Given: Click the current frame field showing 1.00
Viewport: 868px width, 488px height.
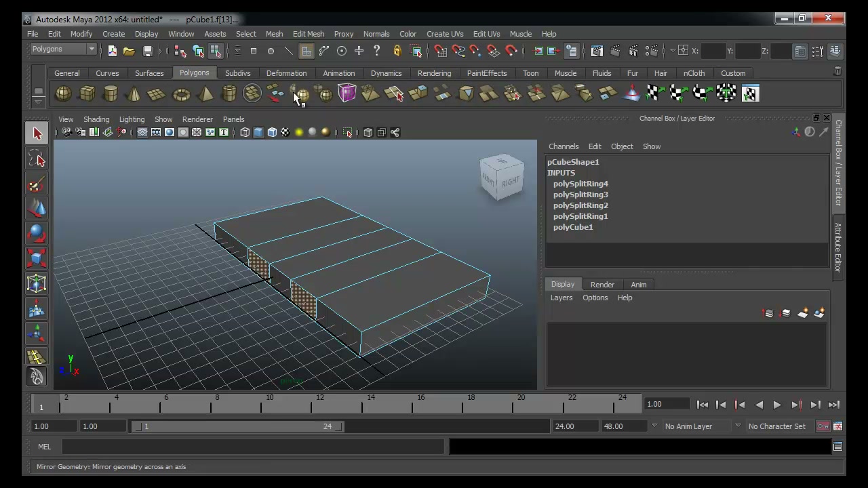Looking at the screenshot, I should coord(668,405).
